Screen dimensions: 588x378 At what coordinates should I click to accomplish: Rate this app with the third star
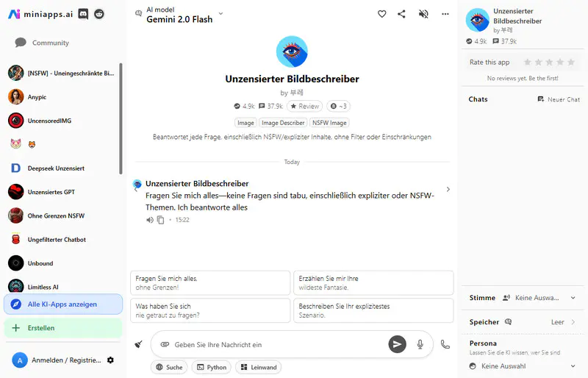point(549,62)
